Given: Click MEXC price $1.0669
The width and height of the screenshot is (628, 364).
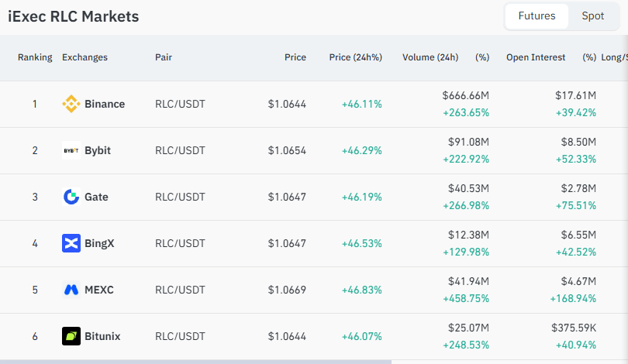Looking at the screenshot, I should click(x=287, y=290).
